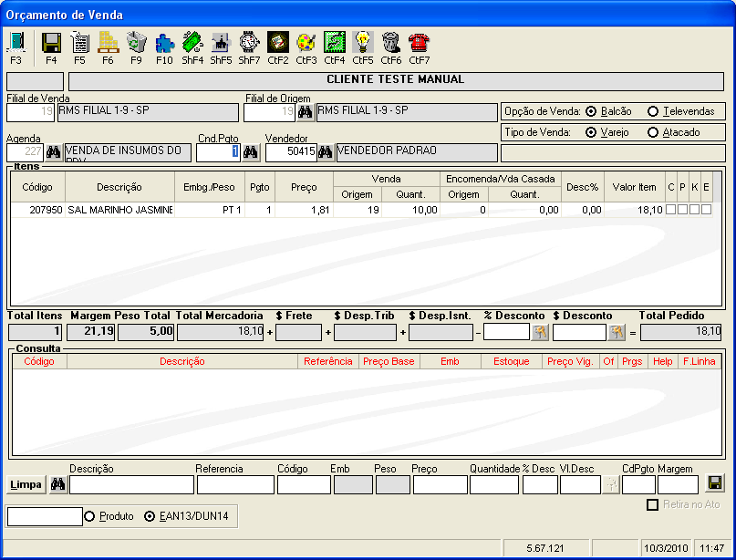Click the % Desc input field
The height and width of the screenshot is (560, 736).
pos(540,484)
